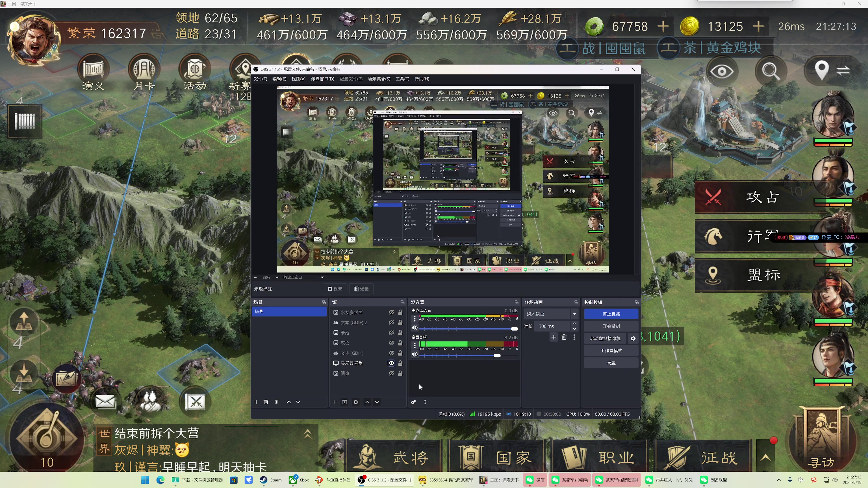Open the 月卡 icon in game
868x488 pixels.
pos(144,72)
